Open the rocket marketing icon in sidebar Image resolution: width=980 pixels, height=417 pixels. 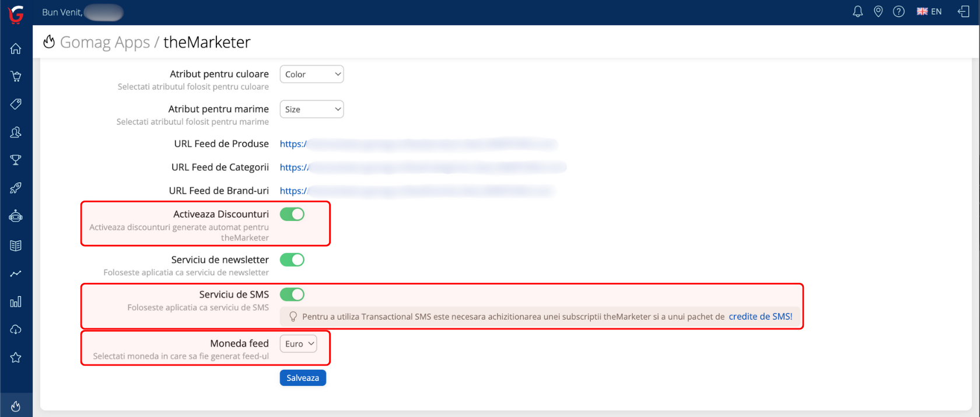(x=16, y=188)
